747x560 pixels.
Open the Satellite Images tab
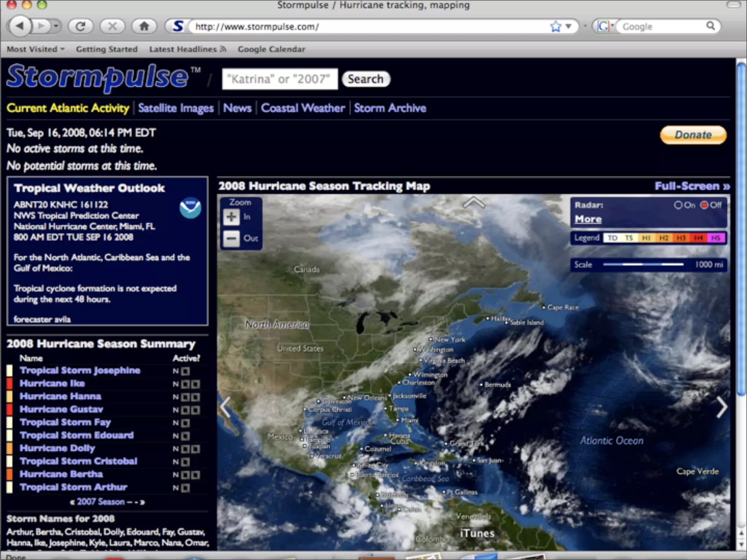[175, 108]
